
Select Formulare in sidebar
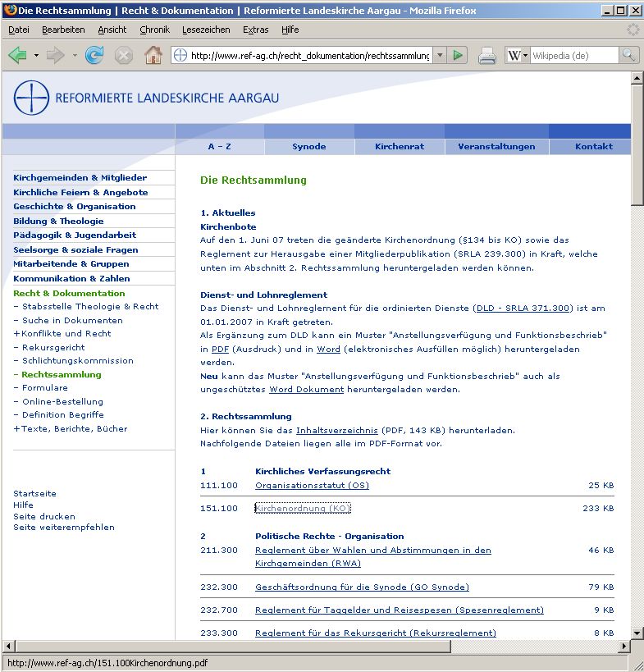[45, 387]
